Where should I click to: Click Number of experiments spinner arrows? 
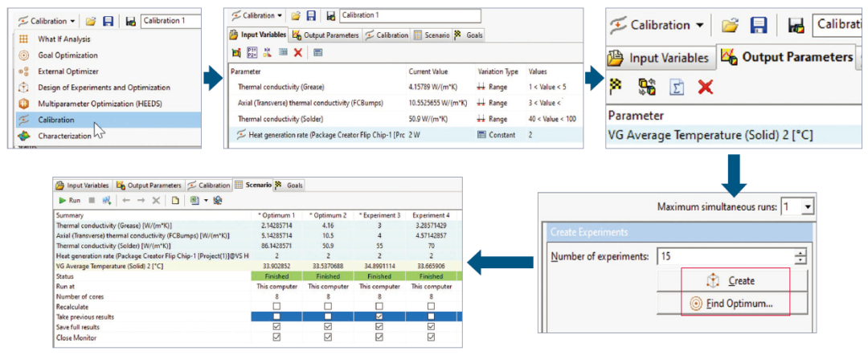click(800, 256)
